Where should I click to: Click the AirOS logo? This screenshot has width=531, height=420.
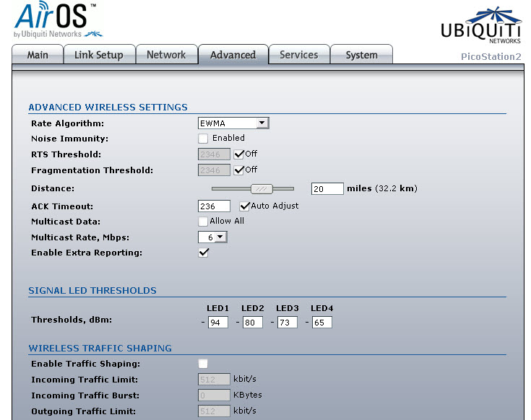click(58, 19)
